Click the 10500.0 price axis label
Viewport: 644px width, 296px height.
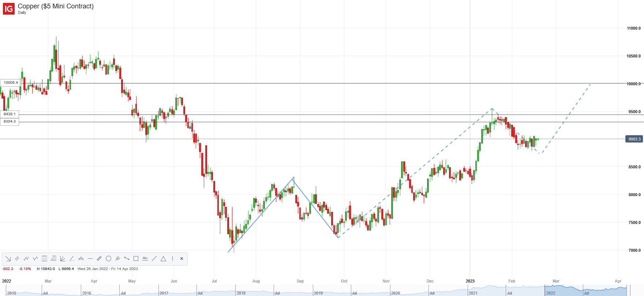pos(634,56)
